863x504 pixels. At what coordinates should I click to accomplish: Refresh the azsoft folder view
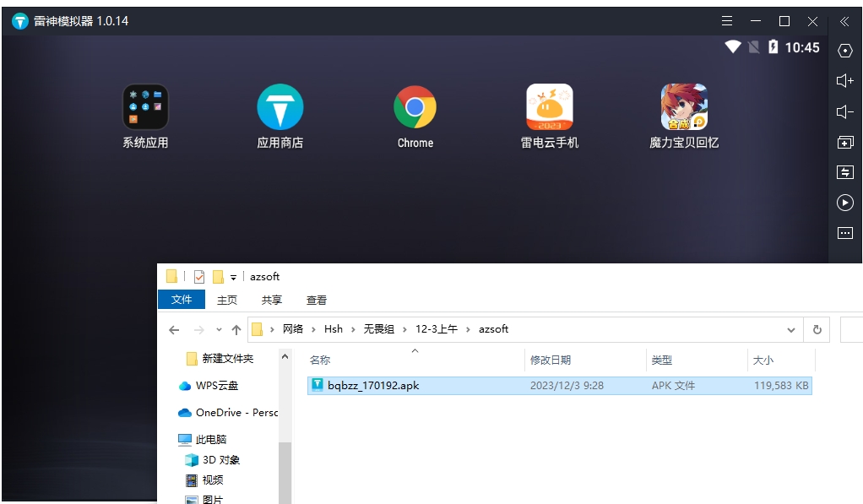tap(817, 329)
